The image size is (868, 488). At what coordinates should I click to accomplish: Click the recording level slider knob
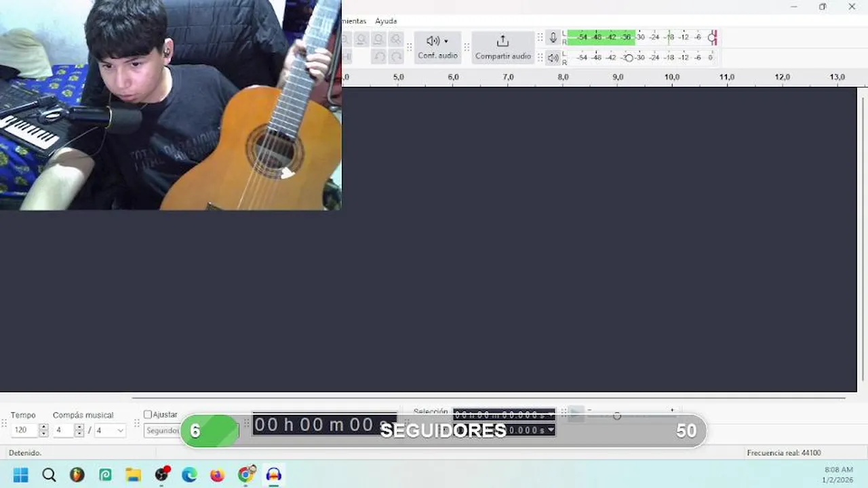[712, 37]
